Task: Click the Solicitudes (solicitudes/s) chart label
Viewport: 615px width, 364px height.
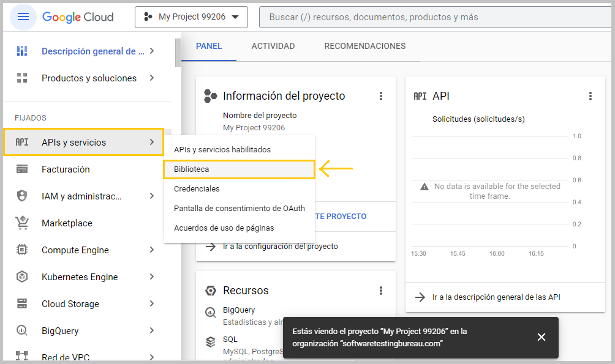Action: (x=478, y=119)
